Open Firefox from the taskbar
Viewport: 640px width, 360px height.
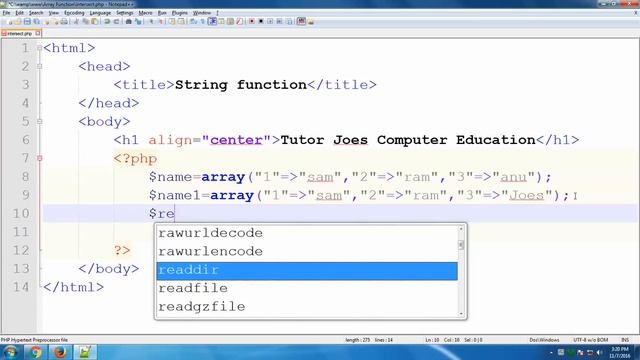coord(60,352)
